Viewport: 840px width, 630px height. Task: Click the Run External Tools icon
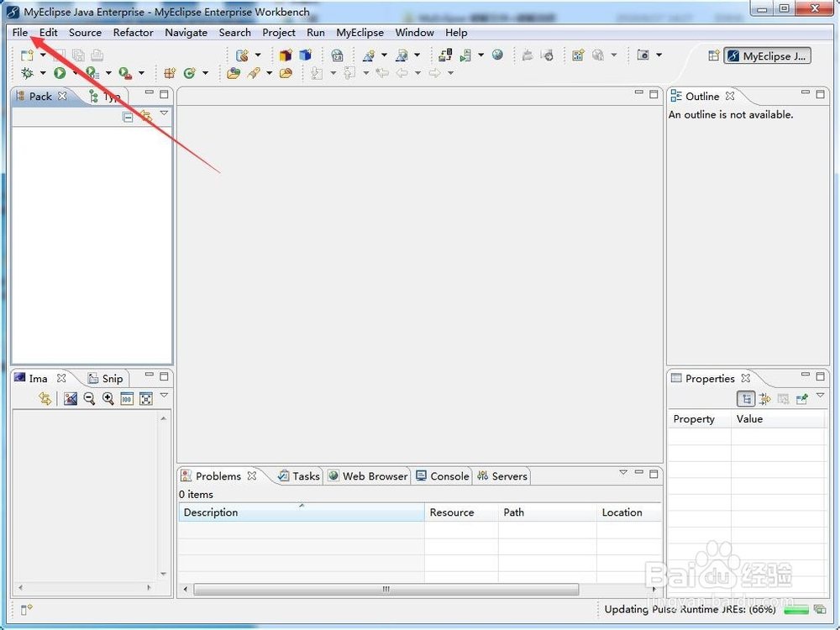point(125,73)
